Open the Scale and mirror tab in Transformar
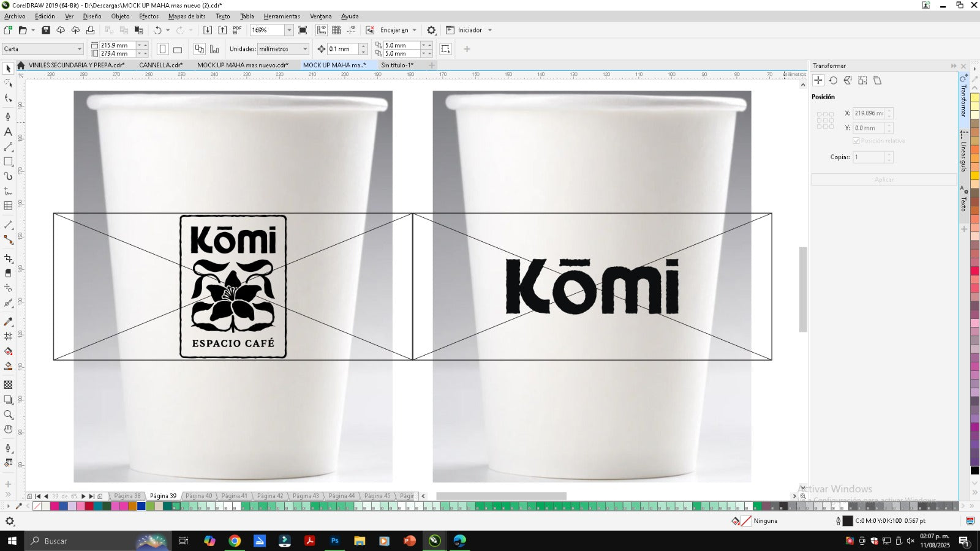Screen dimensions: 980x551 point(848,80)
